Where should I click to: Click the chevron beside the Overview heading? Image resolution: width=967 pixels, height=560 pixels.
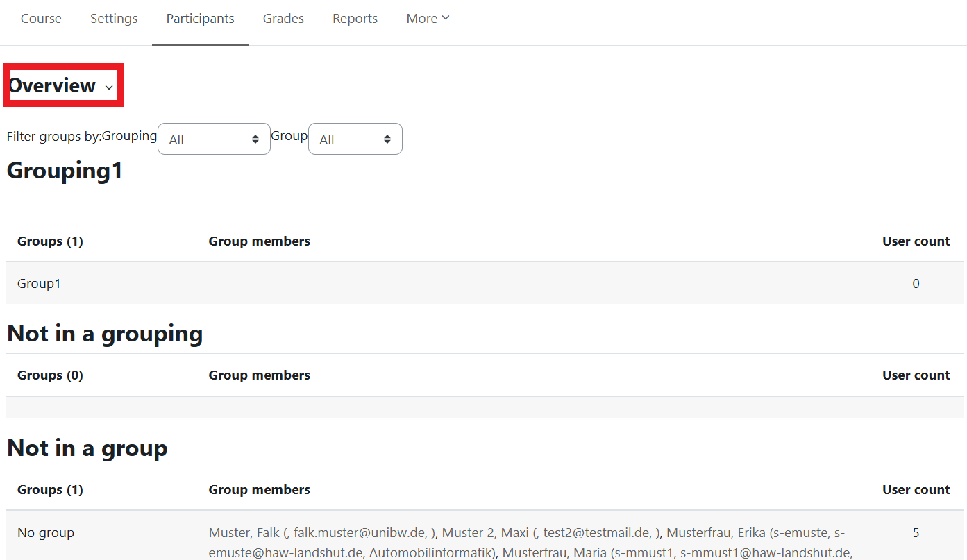point(109,87)
